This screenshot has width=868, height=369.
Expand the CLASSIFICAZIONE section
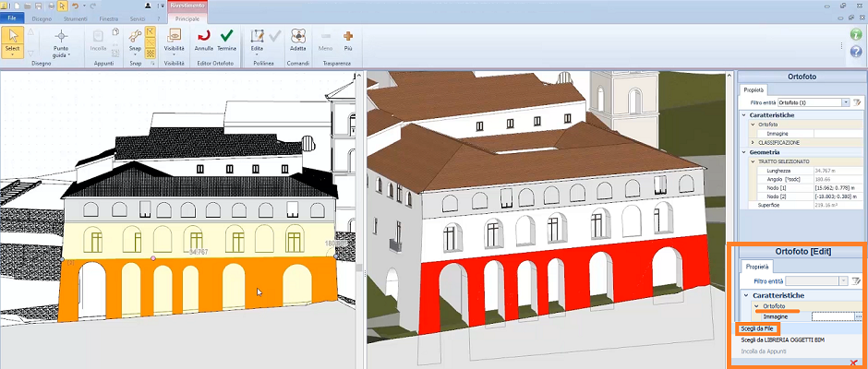[x=753, y=143]
